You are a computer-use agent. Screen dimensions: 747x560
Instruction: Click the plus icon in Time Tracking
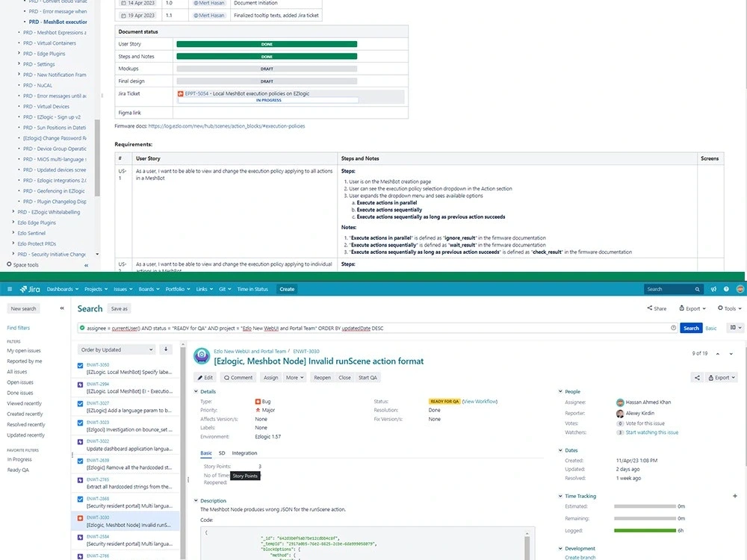[734, 496]
